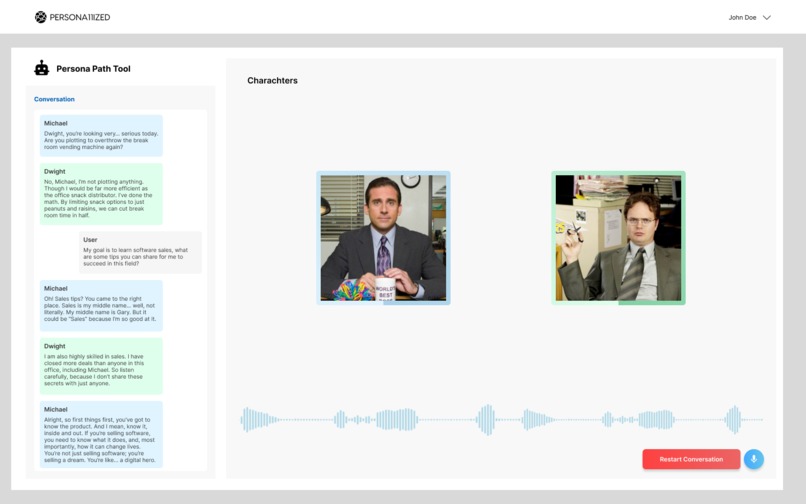806x504 pixels.
Task: Click Michael's message about the vending machine
Action: 101,135
